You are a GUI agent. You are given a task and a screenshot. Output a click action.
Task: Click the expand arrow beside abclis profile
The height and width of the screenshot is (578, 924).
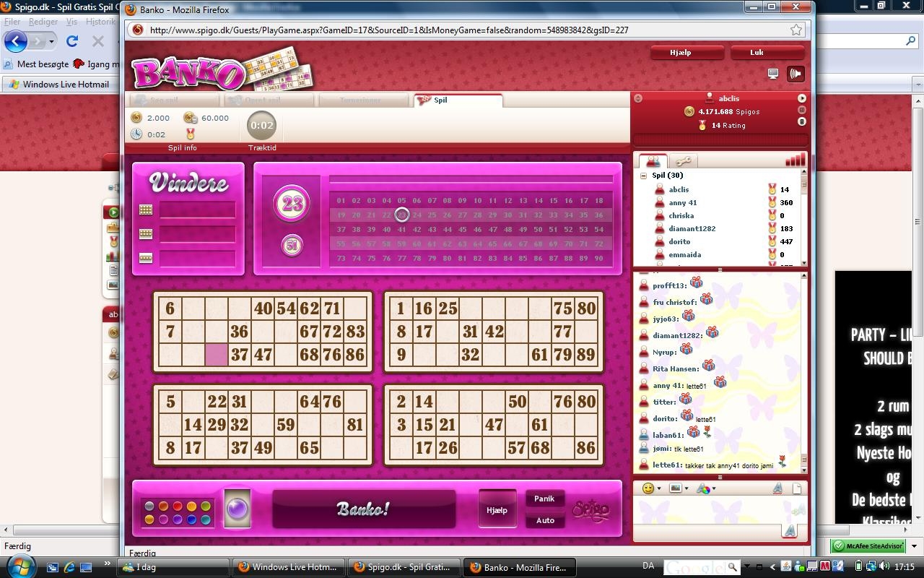point(801,98)
